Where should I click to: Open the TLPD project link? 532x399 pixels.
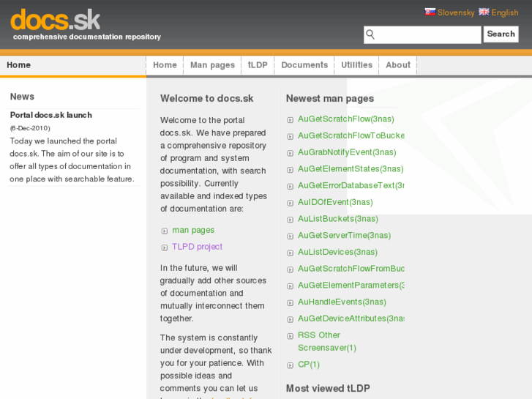tap(197, 247)
